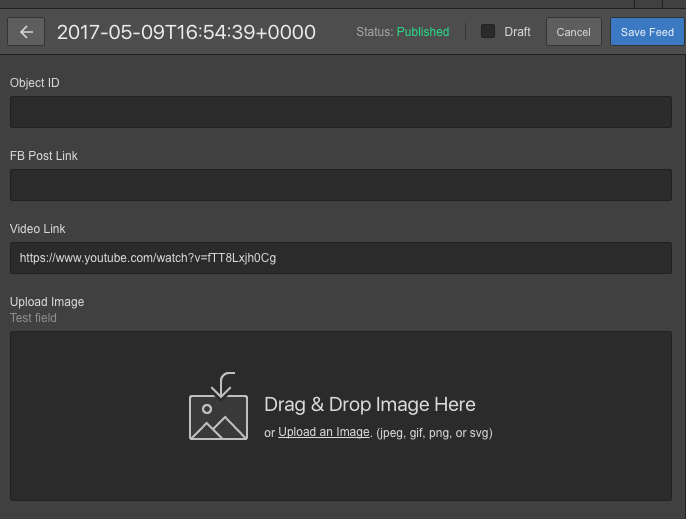
Task: Click the Upload Image section label
Action: pos(47,302)
